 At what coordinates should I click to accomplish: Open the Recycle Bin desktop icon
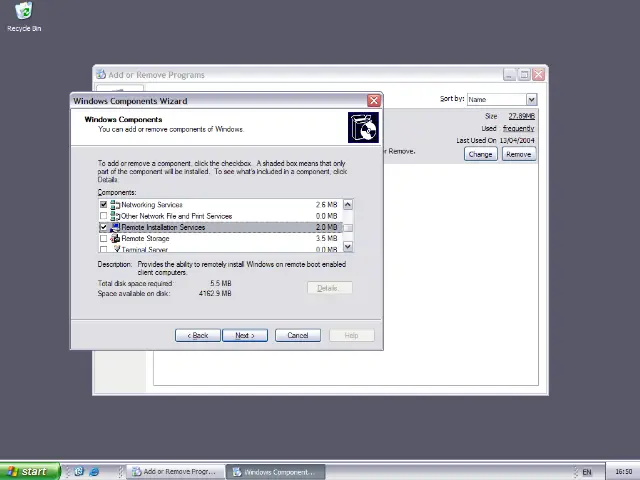coord(23,13)
